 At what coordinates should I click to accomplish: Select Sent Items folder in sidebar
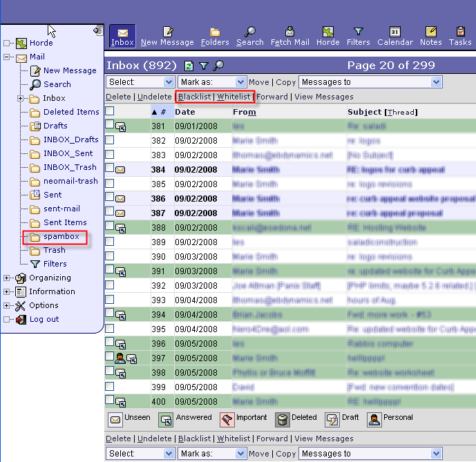[65, 222]
